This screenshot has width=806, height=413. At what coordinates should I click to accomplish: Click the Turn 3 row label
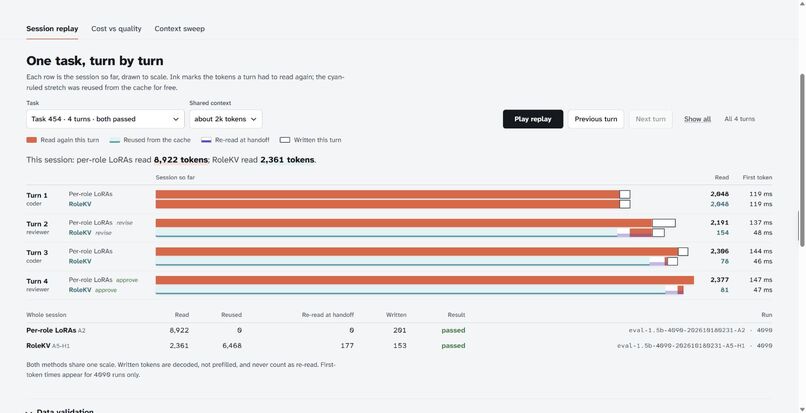[x=37, y=253]
